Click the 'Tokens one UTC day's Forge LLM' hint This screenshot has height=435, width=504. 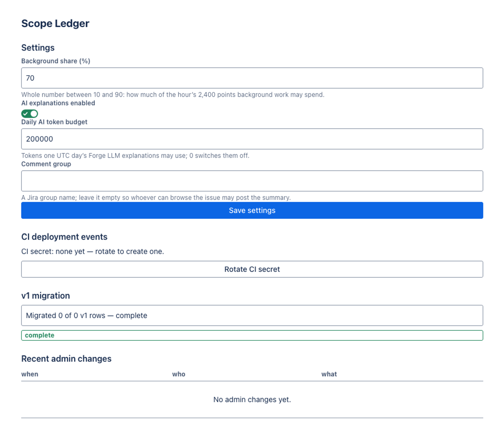click(x=135, y=156)
